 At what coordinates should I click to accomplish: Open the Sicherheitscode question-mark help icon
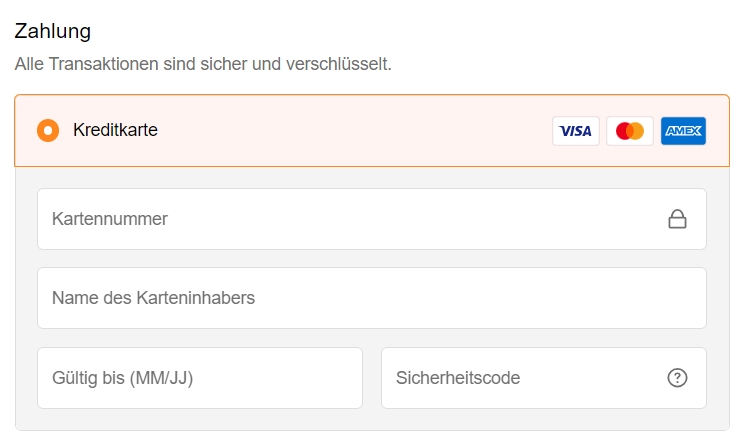click(677, 378)
